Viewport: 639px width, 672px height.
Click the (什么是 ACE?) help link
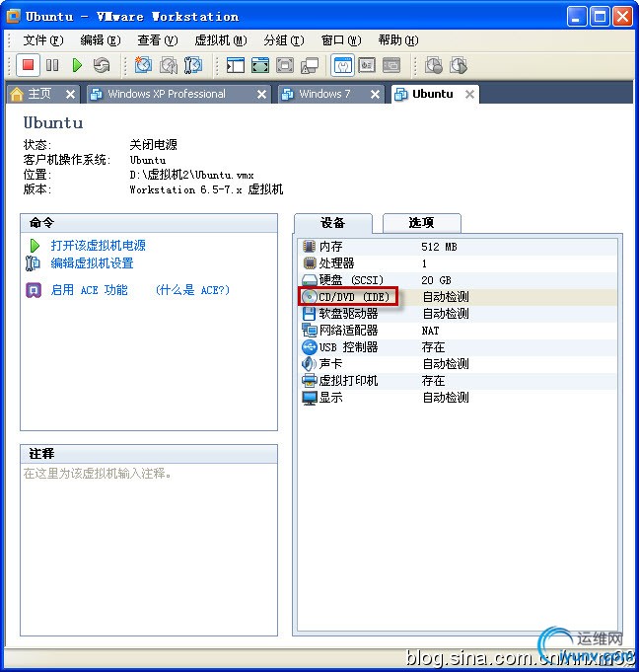(192, 290)
